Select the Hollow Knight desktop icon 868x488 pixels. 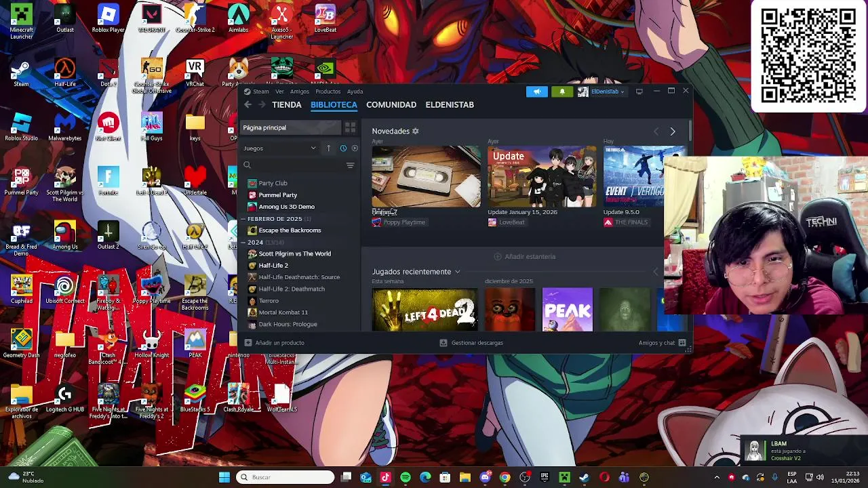pos(151,344)
